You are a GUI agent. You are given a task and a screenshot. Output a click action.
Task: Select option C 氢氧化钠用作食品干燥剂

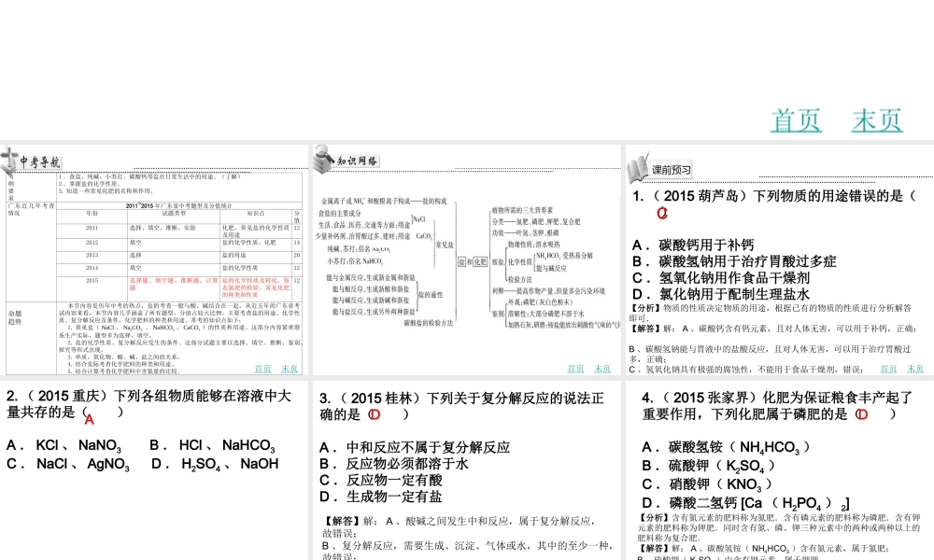tap(721, 278)
